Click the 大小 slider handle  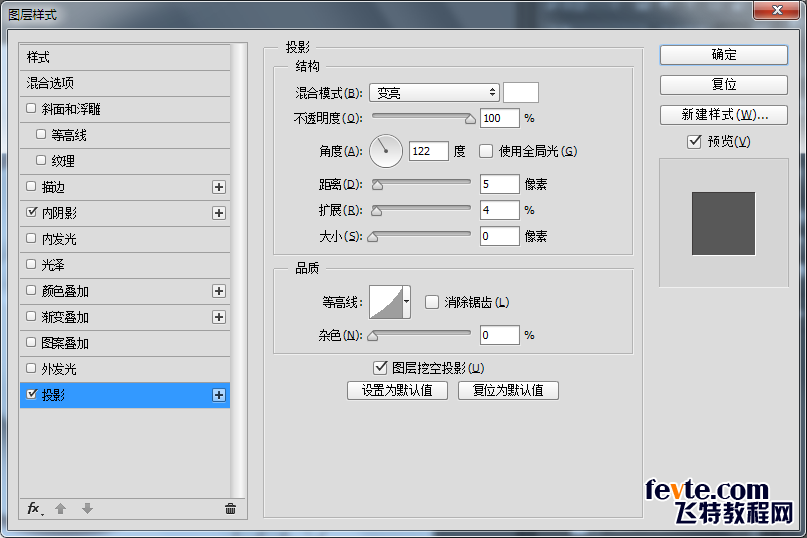[x=373, y=237]
